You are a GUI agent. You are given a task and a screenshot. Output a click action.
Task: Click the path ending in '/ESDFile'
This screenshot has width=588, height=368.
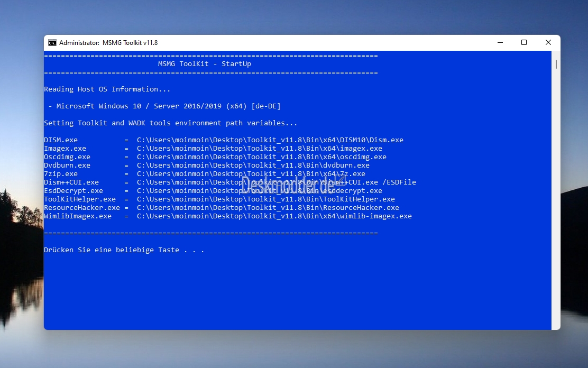[x=277, y=182]
